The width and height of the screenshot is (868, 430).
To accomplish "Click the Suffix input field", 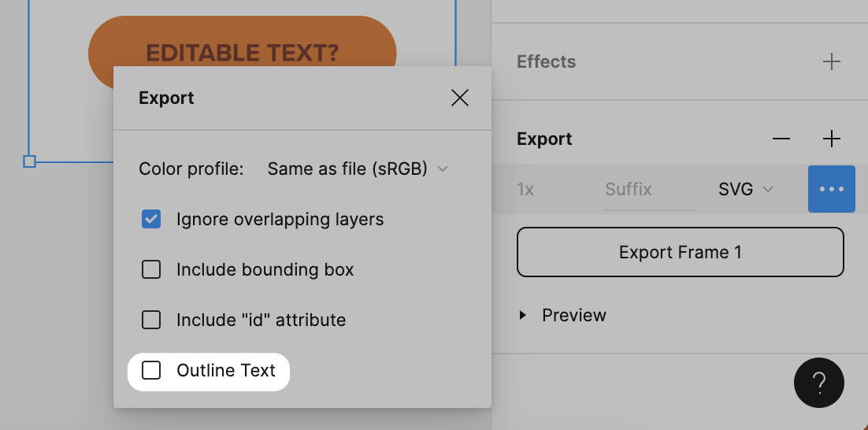I will [x=649, y=189].
